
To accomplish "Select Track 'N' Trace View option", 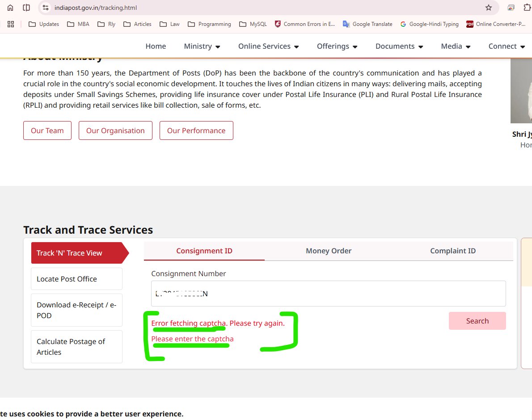I will [x=80, y=253].
